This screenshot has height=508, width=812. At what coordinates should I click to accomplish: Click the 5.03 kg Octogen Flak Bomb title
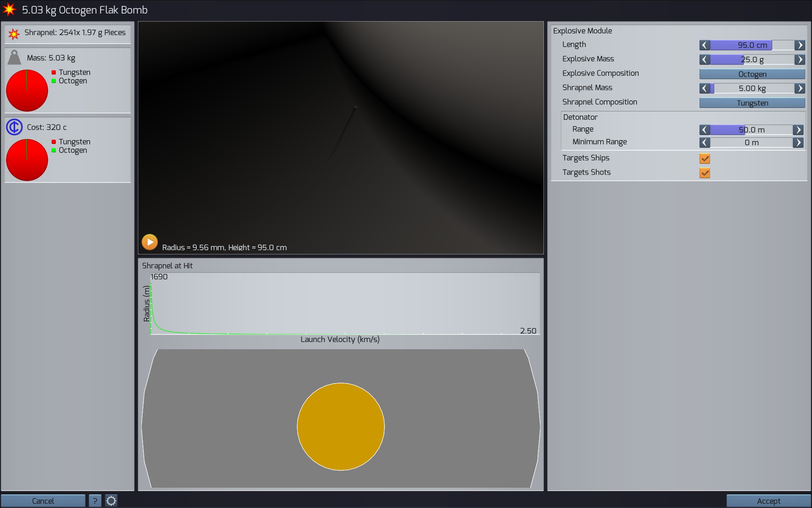click(x=85, y=10)
